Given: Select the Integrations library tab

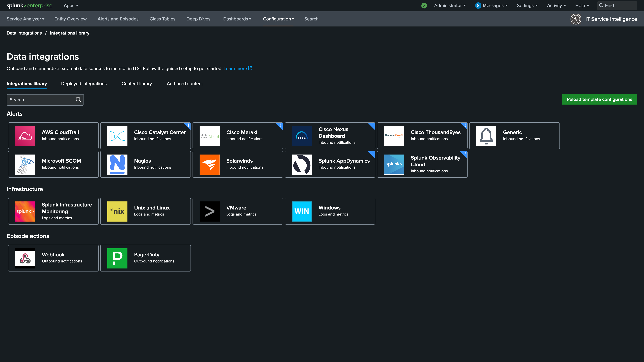Looking at the screenshot, I should tap(27, 84).
